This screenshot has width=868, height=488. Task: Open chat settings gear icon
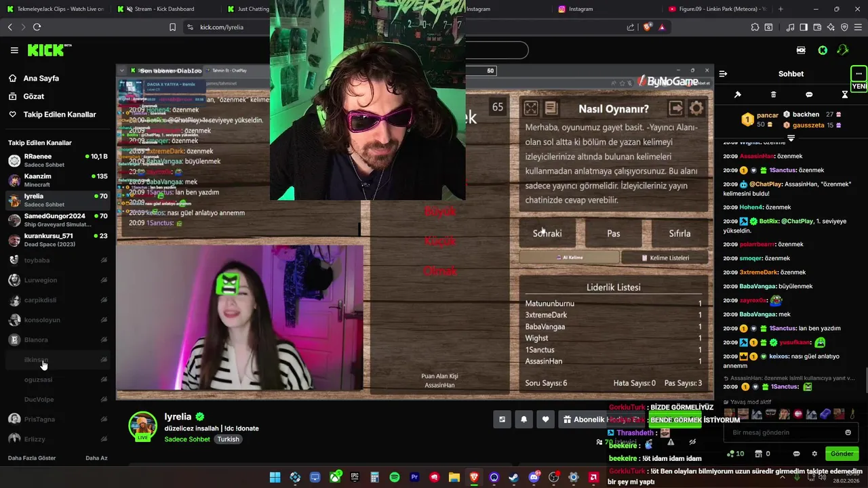(x=814, y=453)
